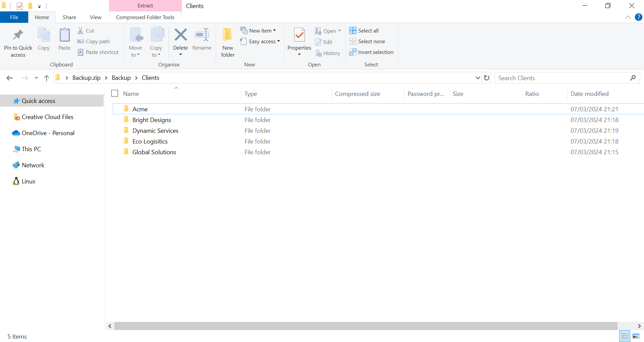Viewport: 644px width, 342px height.
Task: Open the Extract tab under Compressed Folder Tools
Action: point(145,6)
